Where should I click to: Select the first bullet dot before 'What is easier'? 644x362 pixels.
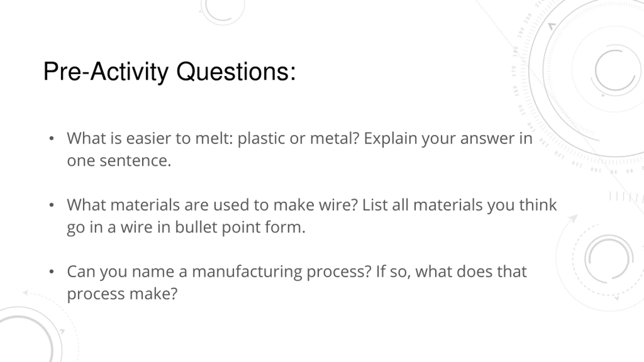[x=52, y=139]
